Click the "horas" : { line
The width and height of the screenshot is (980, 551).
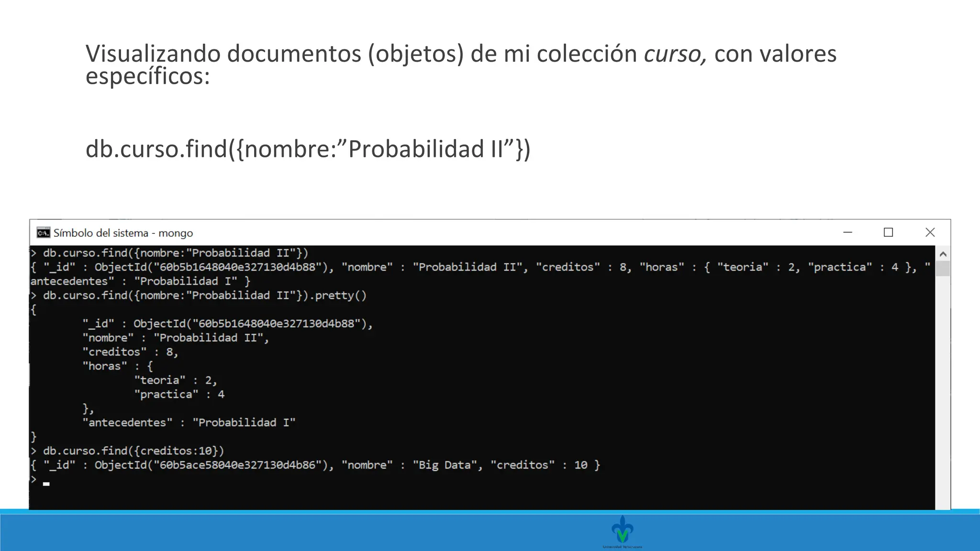118,366
